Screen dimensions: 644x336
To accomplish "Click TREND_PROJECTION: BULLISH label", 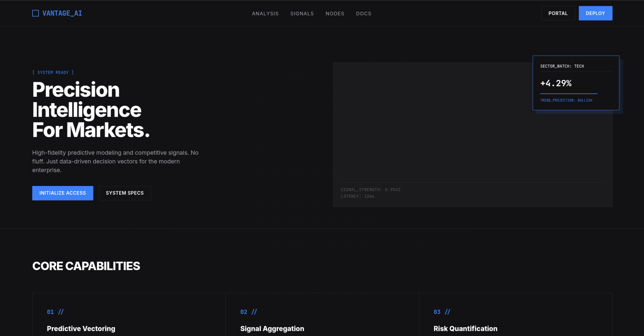I will click(566, 100).
